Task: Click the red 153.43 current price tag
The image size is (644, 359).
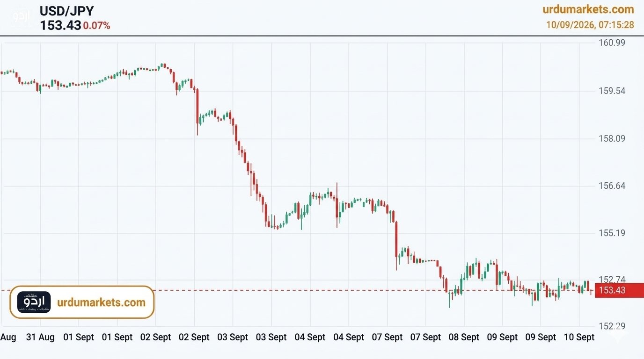Action: [619, 290]
